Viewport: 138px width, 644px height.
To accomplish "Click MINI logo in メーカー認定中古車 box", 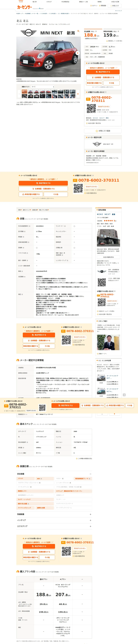I will click(97, 144).
